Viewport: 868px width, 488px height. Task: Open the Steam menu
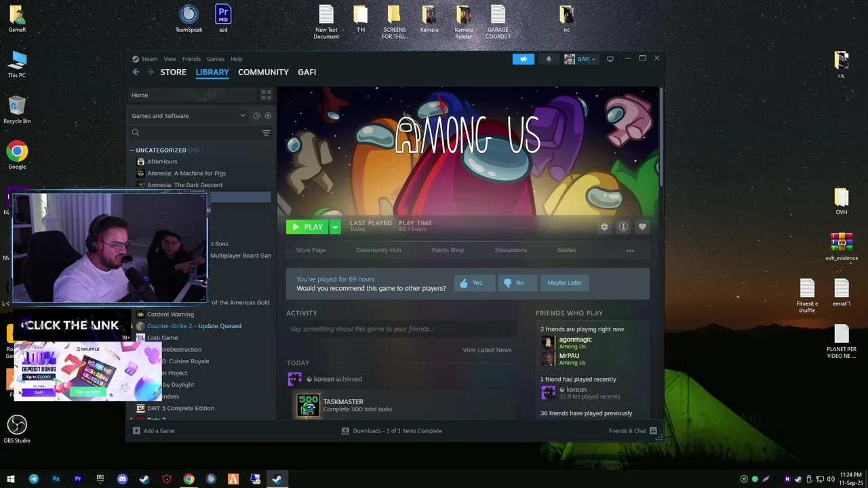pyautogui.click(x=145, y=59)
